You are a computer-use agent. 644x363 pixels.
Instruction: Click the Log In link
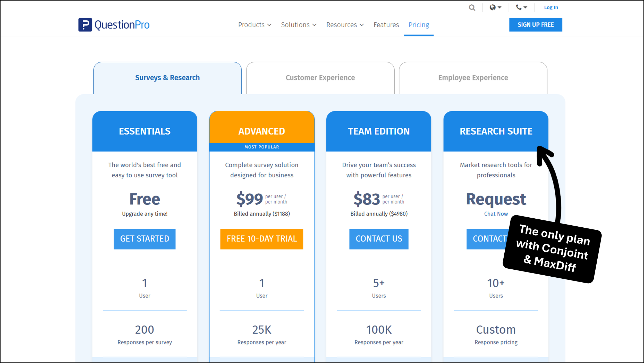(551, 7)
